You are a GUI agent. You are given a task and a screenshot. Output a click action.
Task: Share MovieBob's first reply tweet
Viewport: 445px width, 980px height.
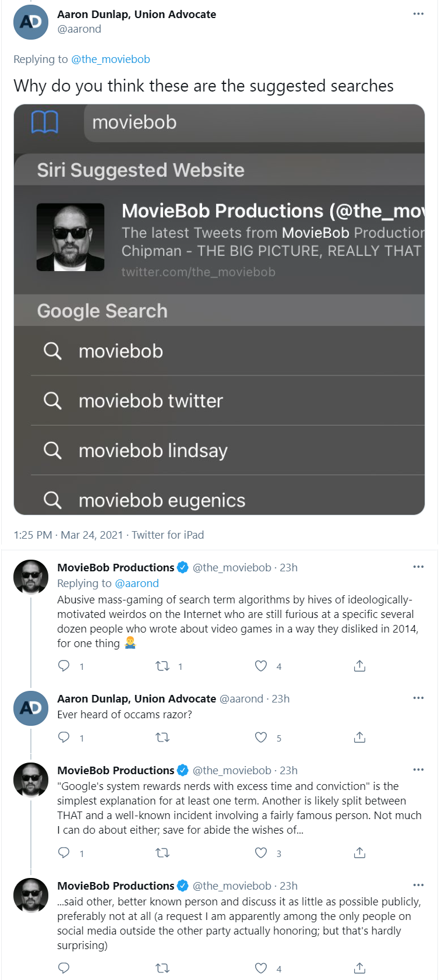[x=360, y=666]
